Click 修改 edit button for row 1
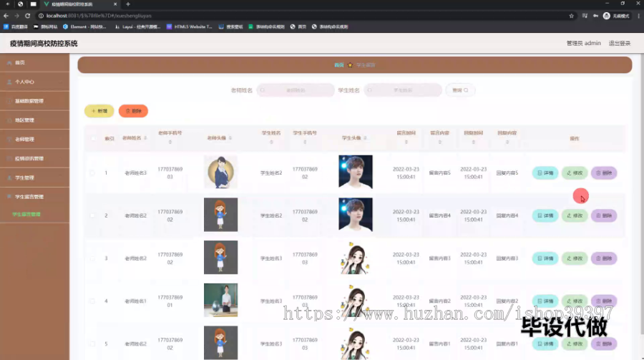Image resolution: width=644 pixels, height=360 pixels. point(575,173)
